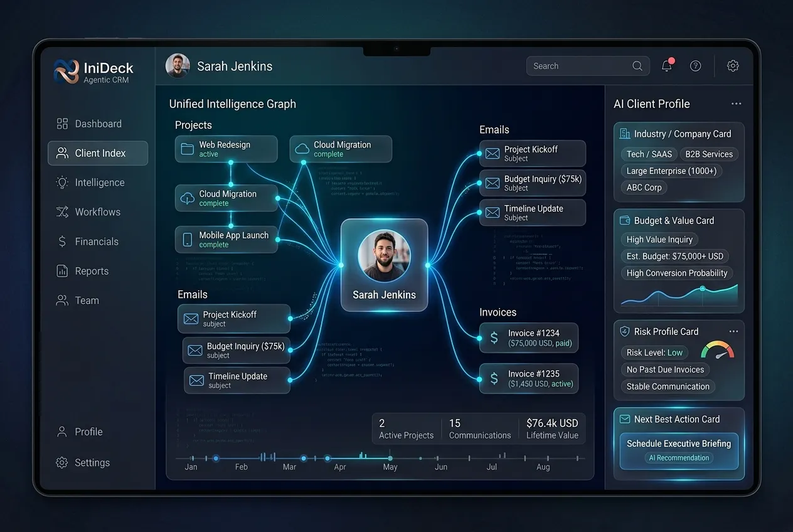Click central Sarah Jenkins graph node
The height and width of the screenshot is (532, 793).
[x=384, y=265]
